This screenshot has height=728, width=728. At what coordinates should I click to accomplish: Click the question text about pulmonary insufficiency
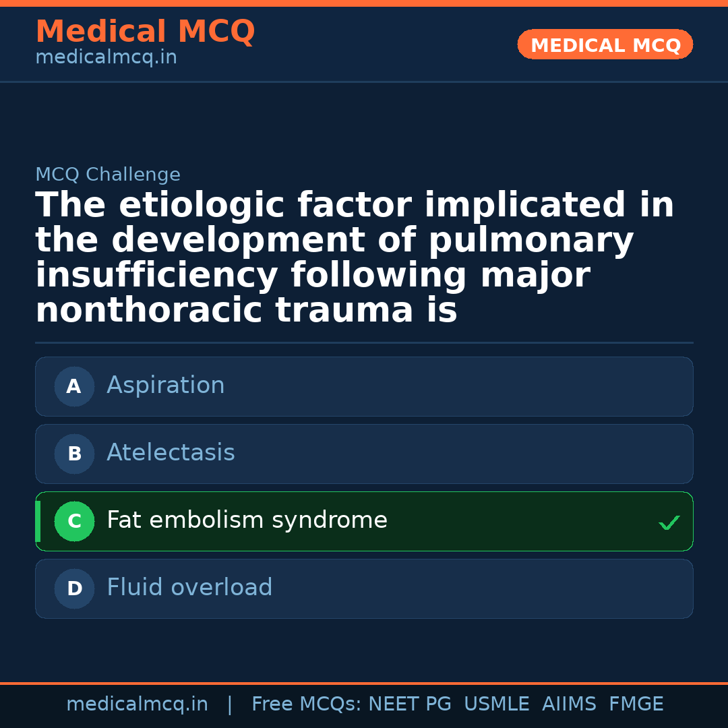[355, 257]
